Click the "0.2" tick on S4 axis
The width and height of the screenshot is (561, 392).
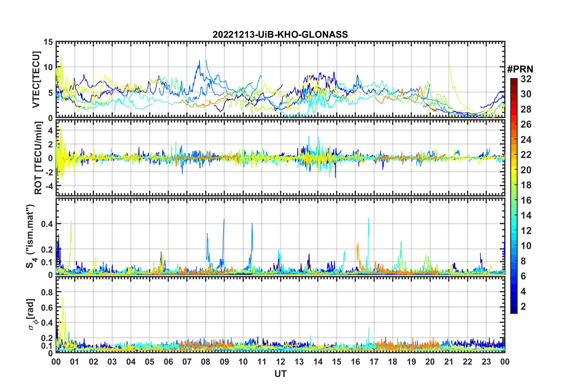(x=47, y=249)
